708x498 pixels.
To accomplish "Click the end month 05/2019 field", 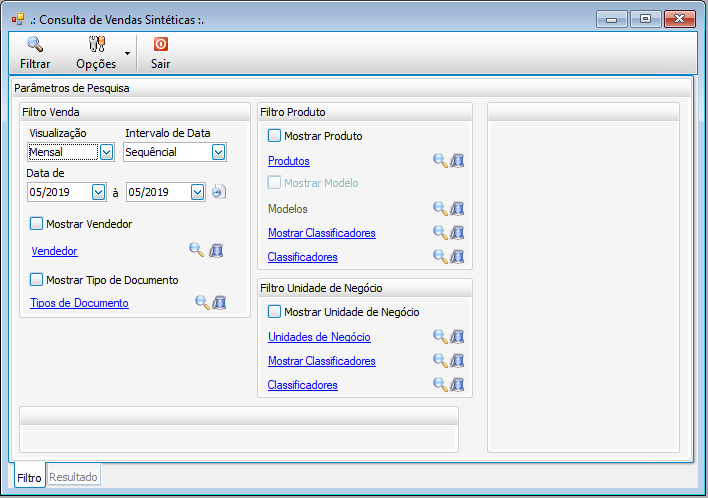I will 158,192.
